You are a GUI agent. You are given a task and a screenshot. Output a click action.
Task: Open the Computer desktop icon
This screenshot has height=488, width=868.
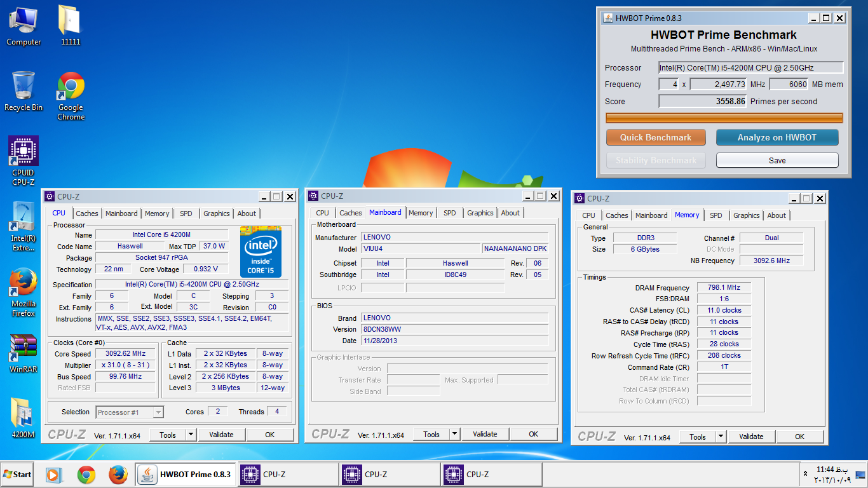pos(24,26)
